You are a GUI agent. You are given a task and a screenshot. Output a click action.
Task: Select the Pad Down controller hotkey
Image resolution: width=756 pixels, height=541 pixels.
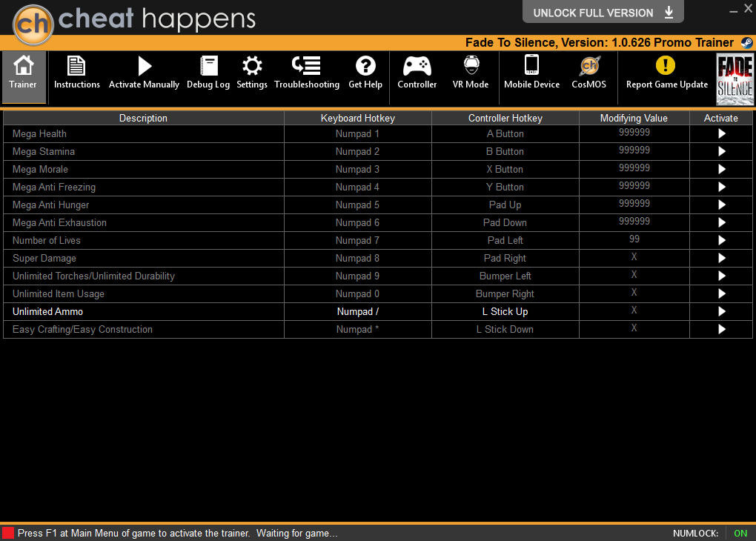(505, 223)
